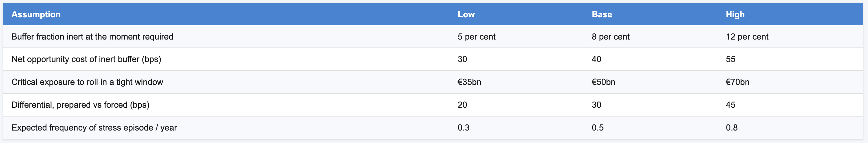Image resolution: width=868 pixels, height=143 pixels.
Task: Click the Assumption column header
Action: [x=36, y=15]
